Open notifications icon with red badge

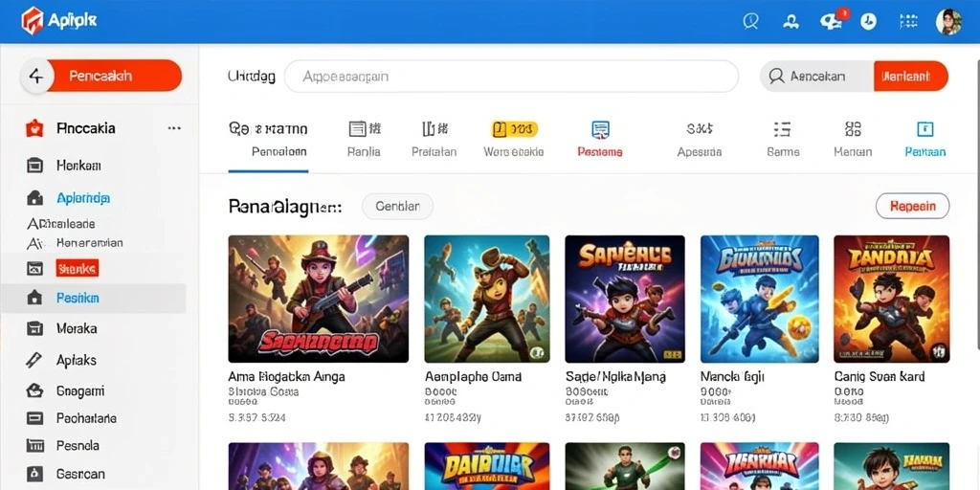point(833,20)
